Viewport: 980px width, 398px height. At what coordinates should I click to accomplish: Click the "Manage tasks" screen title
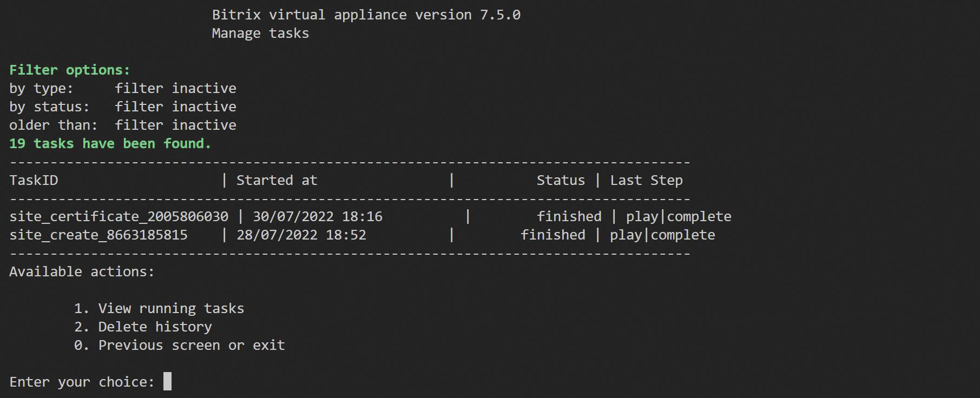click(260, 34)
